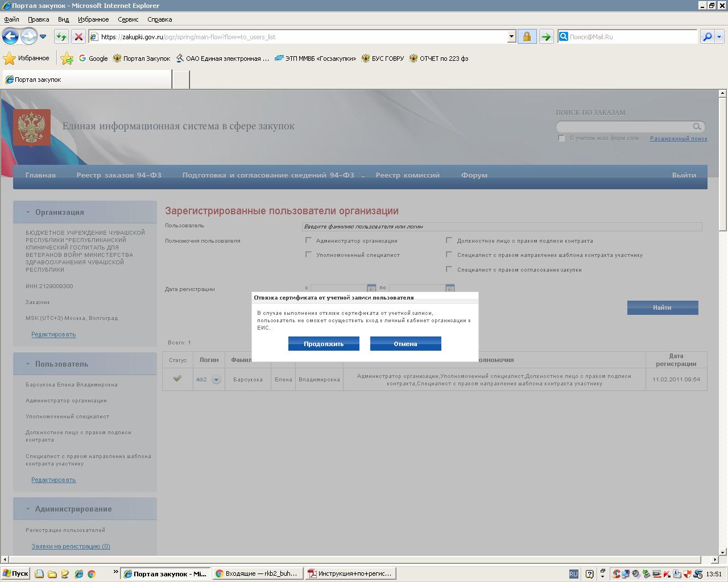
Task: Expand the address bar URL dropdown
Action: tap(511, 37)
